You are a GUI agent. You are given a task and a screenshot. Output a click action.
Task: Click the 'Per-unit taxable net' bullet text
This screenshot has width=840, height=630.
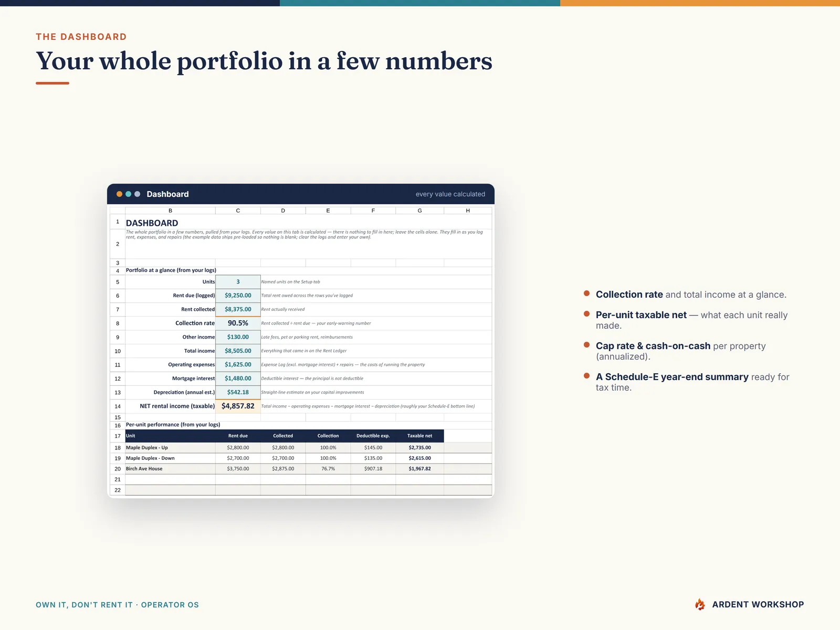tap(641, 315)
